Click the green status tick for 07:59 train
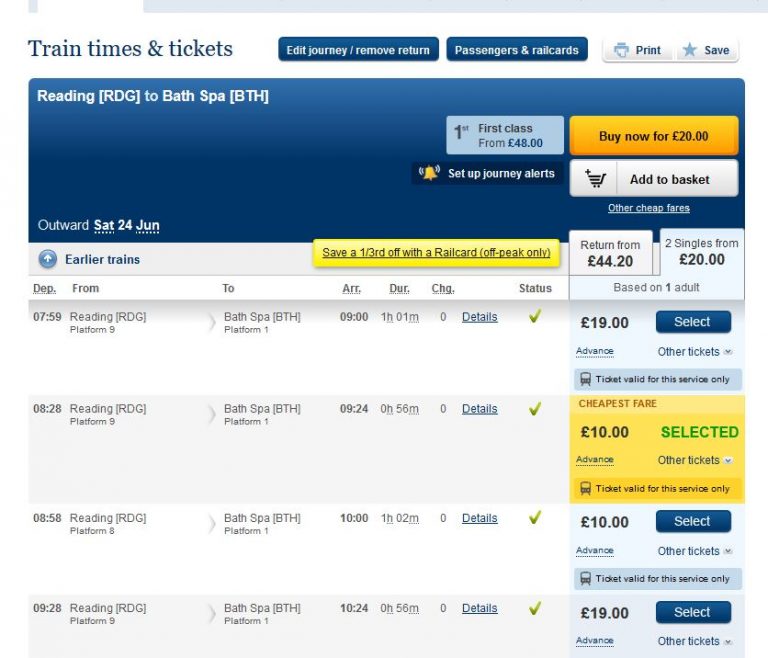The height and width of the screenshot is (658, 768). pos(535,316)
